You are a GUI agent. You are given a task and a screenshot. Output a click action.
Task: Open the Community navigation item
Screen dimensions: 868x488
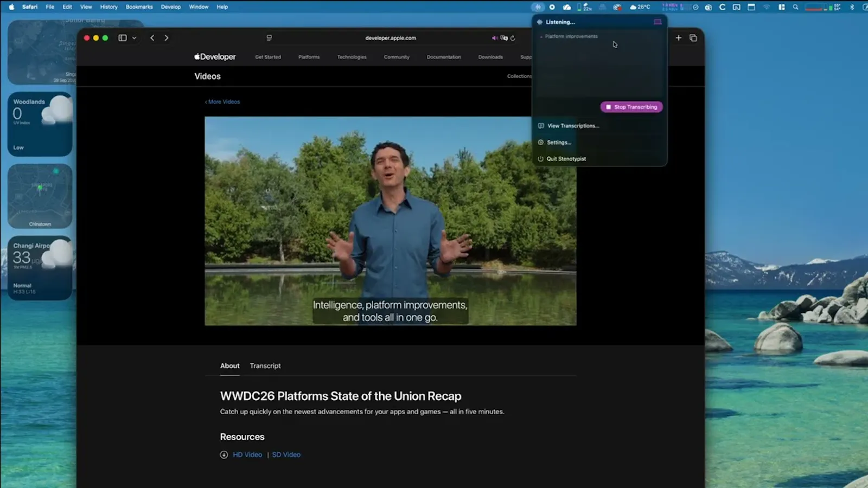(x=397, y=57)
